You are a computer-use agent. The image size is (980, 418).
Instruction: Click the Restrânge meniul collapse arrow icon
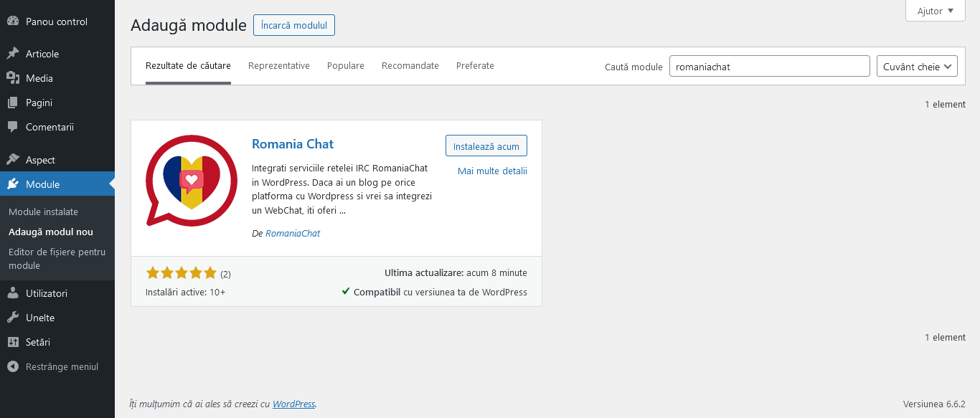(x=13, y=366)
